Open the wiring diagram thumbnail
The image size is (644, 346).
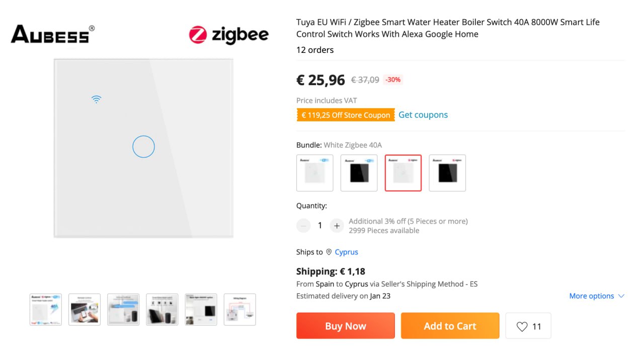(239, 309)
